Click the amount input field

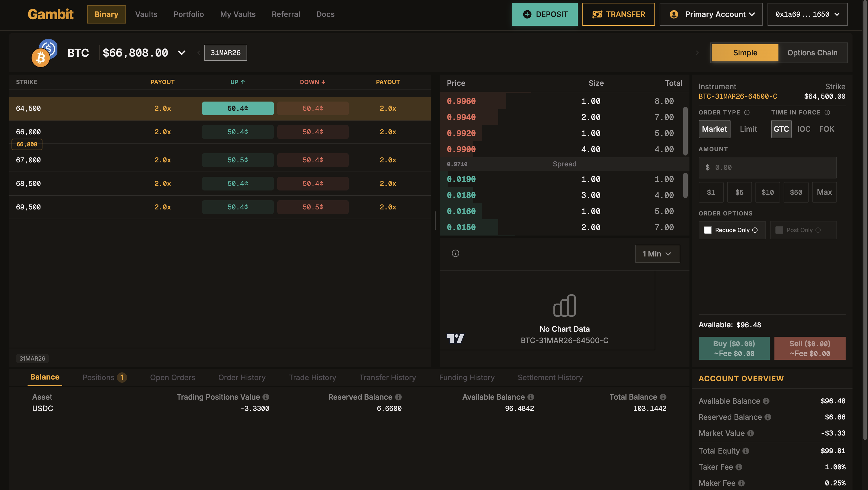768,167
